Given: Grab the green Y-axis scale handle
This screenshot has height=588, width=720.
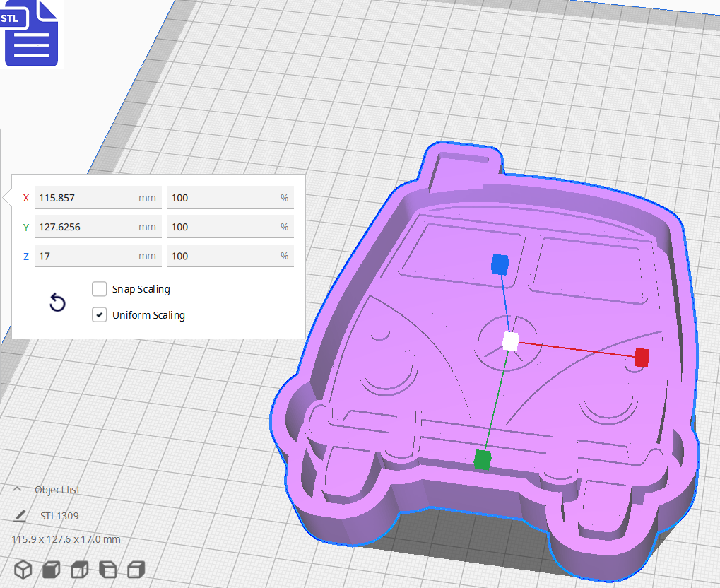Looking at the screenshot, I should [x=483, y=459].
